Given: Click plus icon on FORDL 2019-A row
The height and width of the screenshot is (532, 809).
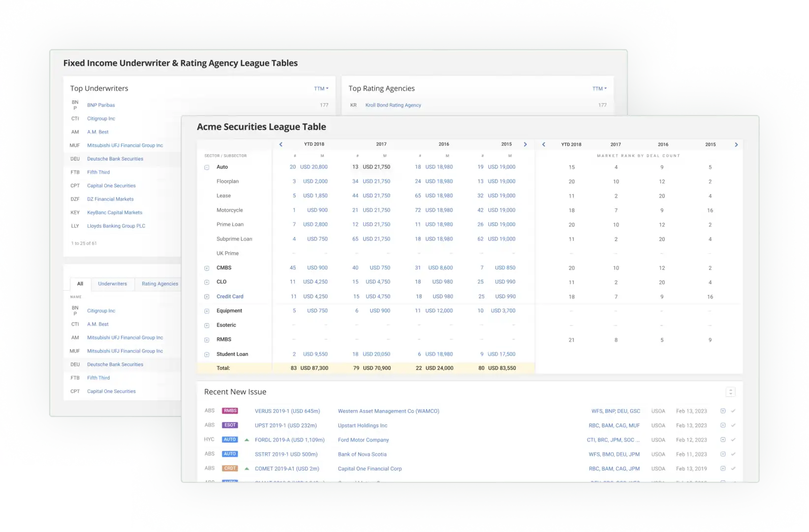Looking at the screenshot, I should 723,440.
